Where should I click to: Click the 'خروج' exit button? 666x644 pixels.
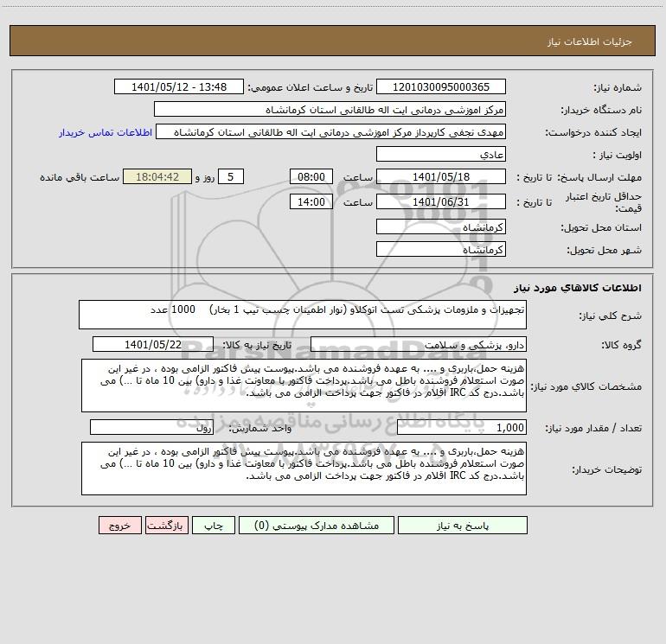click(x=119, y=526)
